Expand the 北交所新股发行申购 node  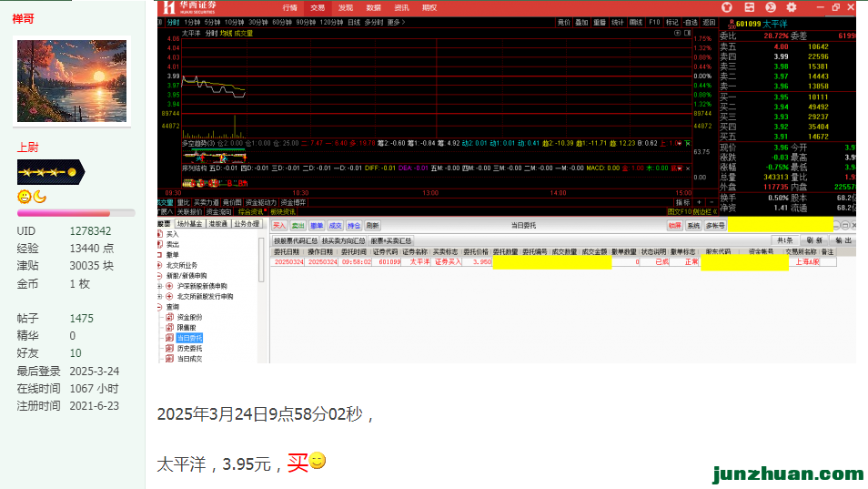pyautogui.click(x=160, y=297)
